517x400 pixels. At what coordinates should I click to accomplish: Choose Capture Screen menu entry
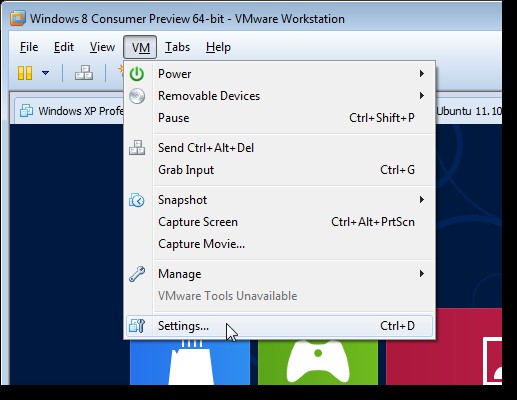click(x=279, y=222)
